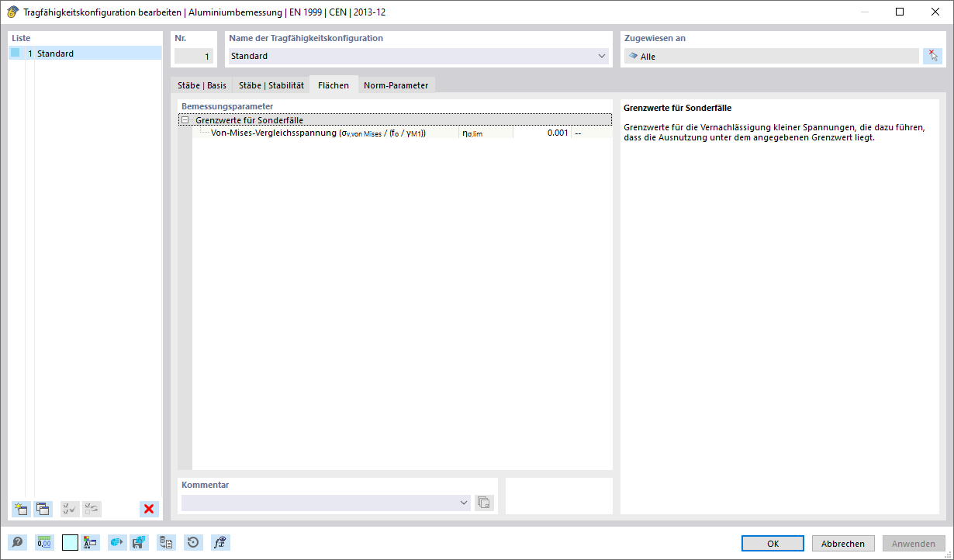This screenshot has height=560, width=954.
Task: Import parameters from another configuration
Action: coord(165,542)
